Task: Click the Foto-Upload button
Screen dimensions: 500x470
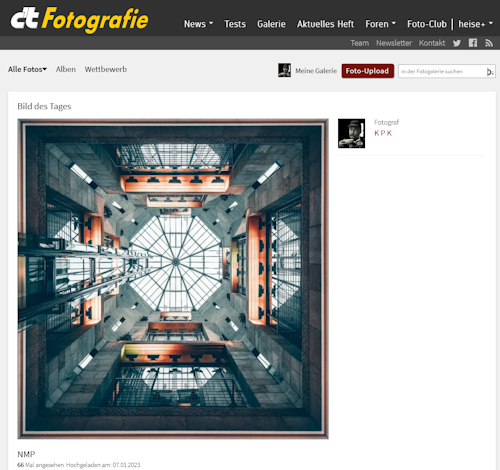Action: click(367, 71)
